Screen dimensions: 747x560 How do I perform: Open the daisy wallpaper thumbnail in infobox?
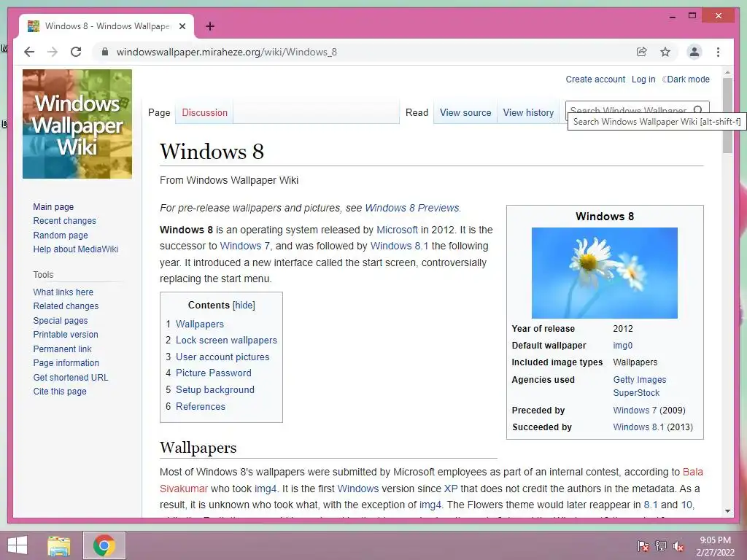(605, 273)
